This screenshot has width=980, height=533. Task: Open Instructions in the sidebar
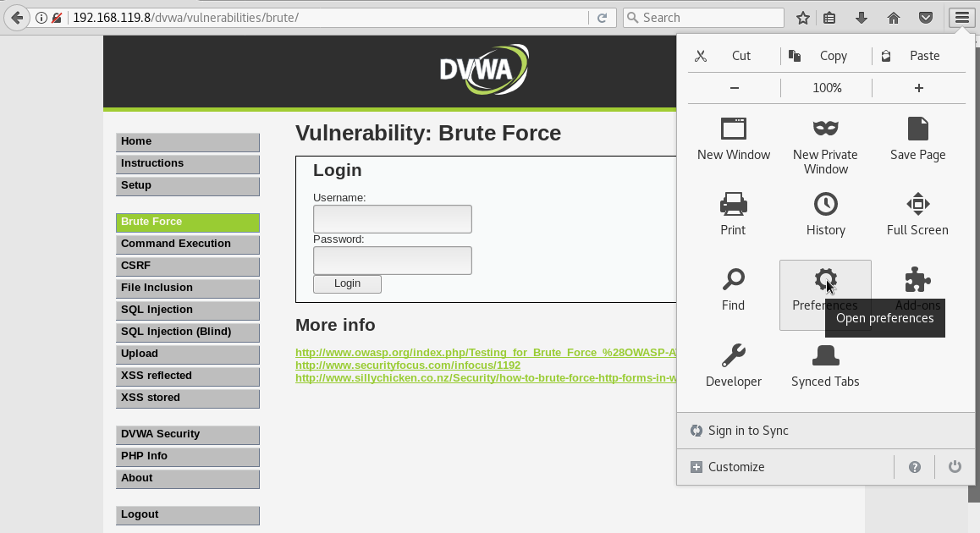(188, 164)
